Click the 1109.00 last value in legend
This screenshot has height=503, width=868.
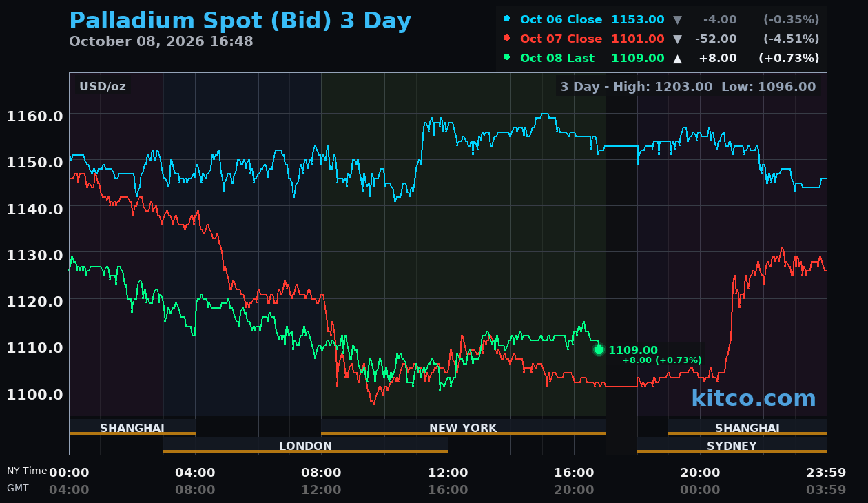click(x=638, y=59)
